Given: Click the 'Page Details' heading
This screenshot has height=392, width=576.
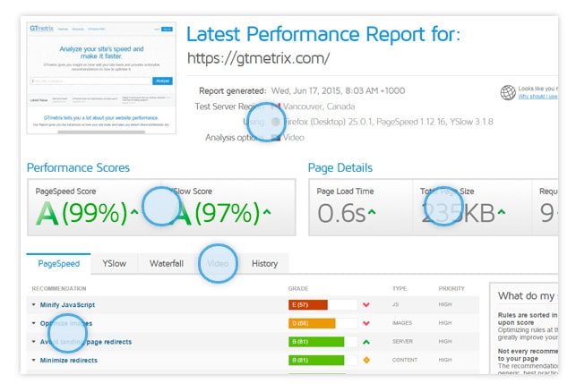Looking at the screenshot, I should tap(340, 167).
